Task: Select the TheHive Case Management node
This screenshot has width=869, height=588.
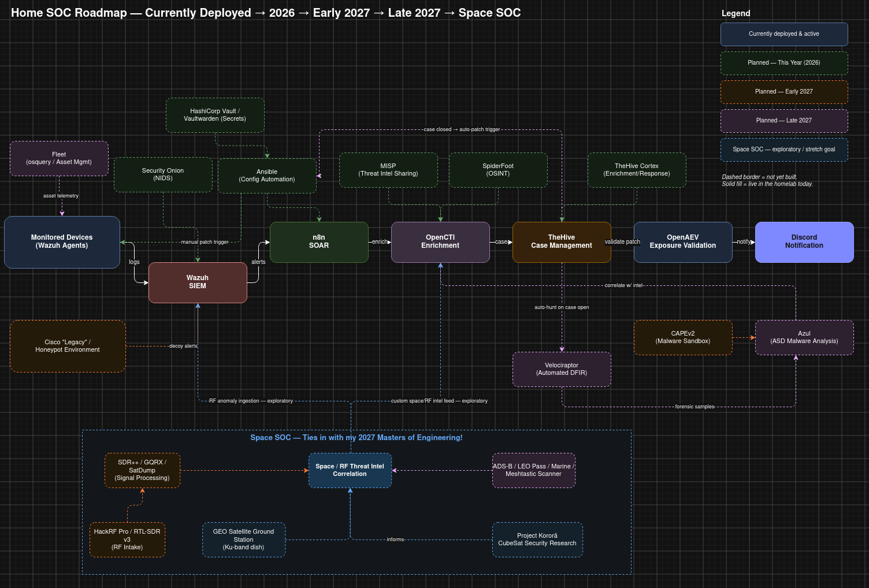Action: 562,242
